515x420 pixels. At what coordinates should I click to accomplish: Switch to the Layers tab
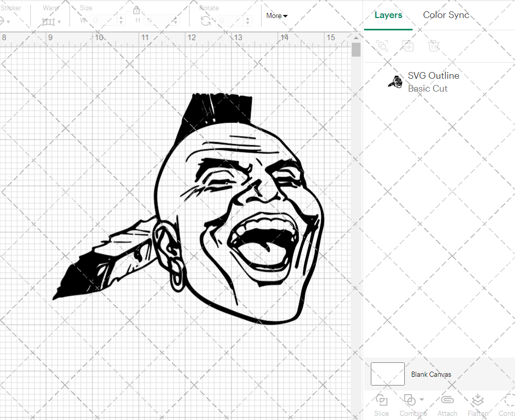(388, 15)
